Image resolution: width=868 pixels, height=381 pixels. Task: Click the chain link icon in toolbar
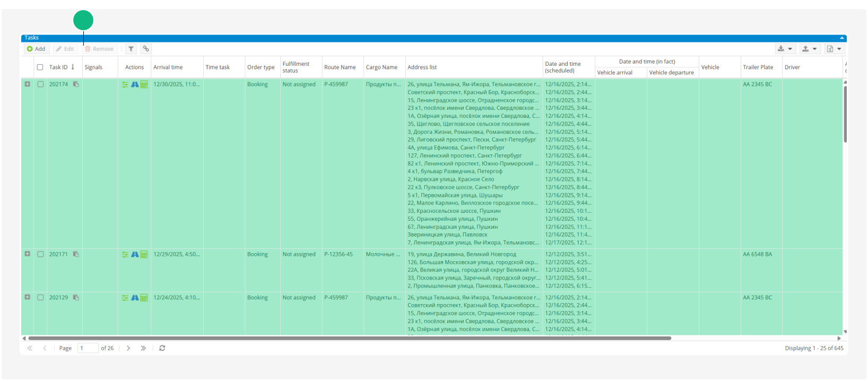coord(146,49)
